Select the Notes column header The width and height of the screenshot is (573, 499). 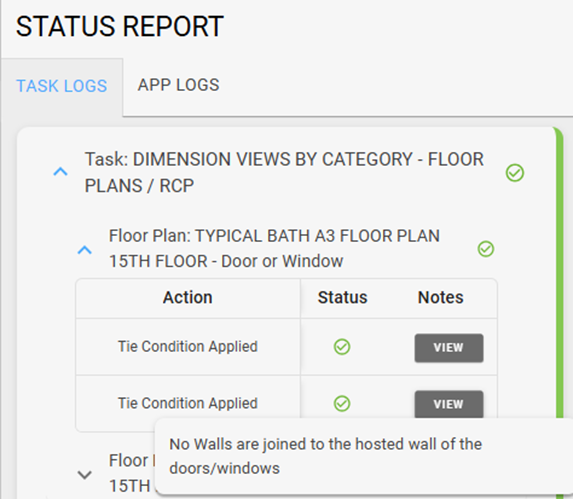coord(441,297)
